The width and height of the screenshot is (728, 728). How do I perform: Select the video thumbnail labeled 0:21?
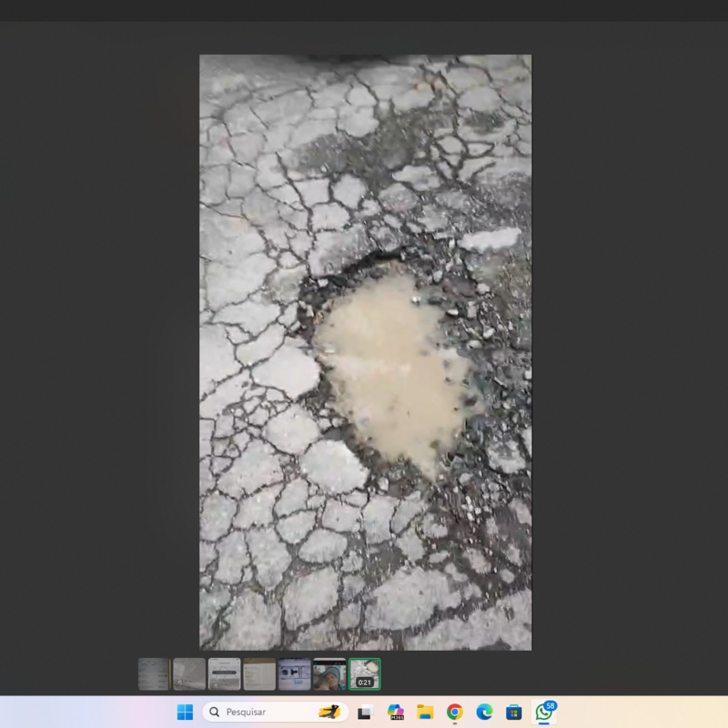(x=364, y=674)
